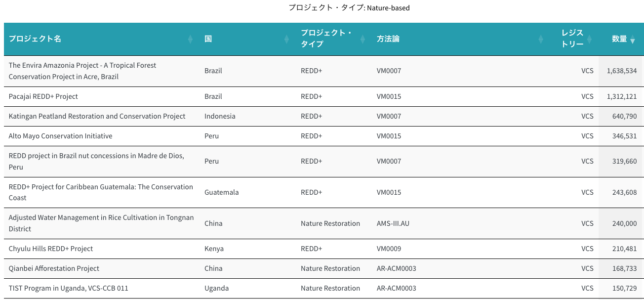
Task: Select the AMS-III.AU methodology cell
Action: (393, 223)
